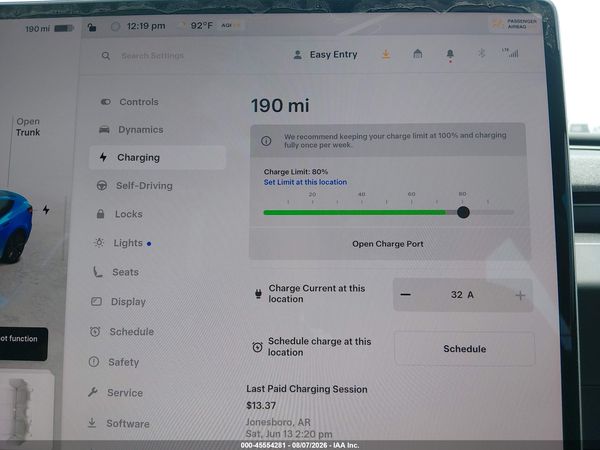Tap the Display screen icon

pos(96,302)
